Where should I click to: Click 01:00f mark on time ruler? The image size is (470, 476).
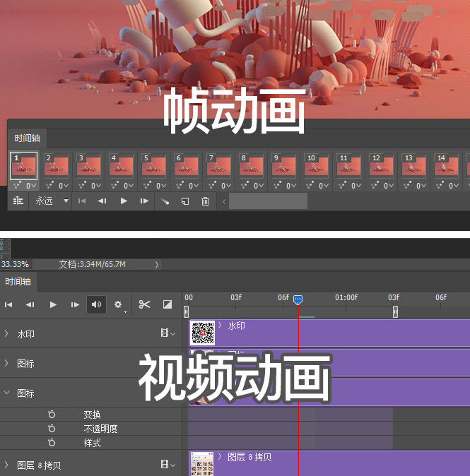(346, 297)
